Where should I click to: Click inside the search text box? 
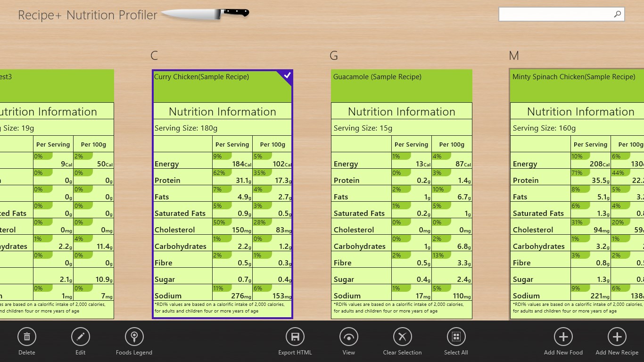coord(555,15)
